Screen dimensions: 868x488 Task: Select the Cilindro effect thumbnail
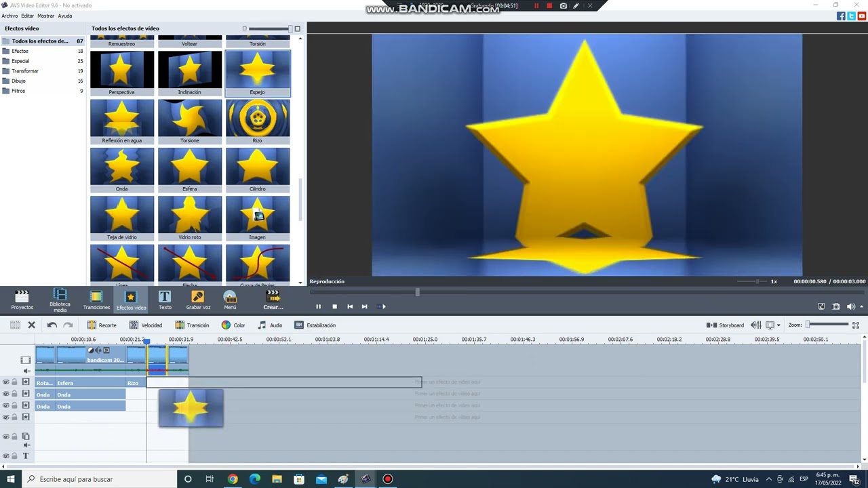258,170
